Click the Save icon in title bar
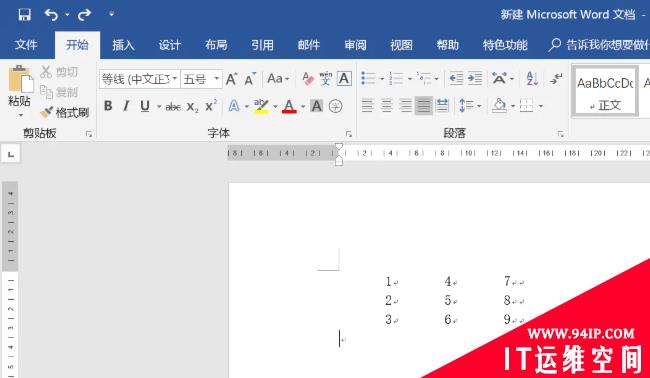Image resolution: width=650 pixels, height=378 pixels. tap(24, 15)
